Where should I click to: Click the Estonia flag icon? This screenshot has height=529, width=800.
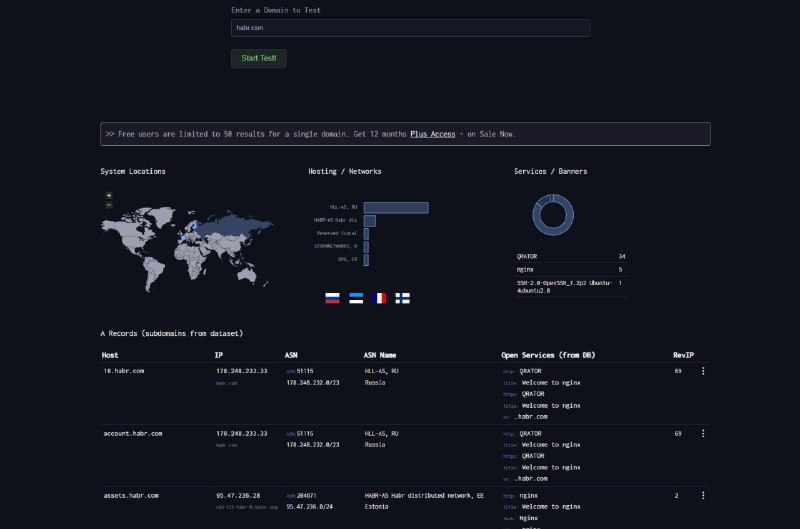[x=356, y=298]
